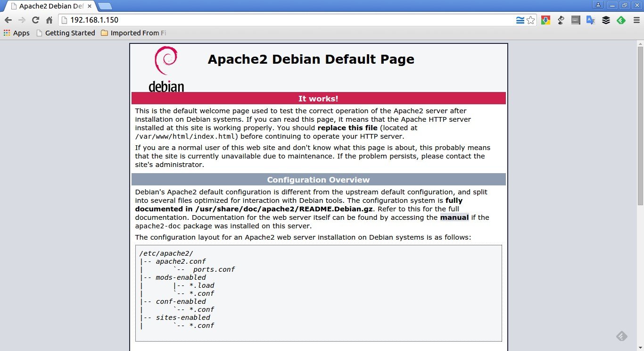Open the home page via house icon
Screen dimensions: 644x351
49,20
